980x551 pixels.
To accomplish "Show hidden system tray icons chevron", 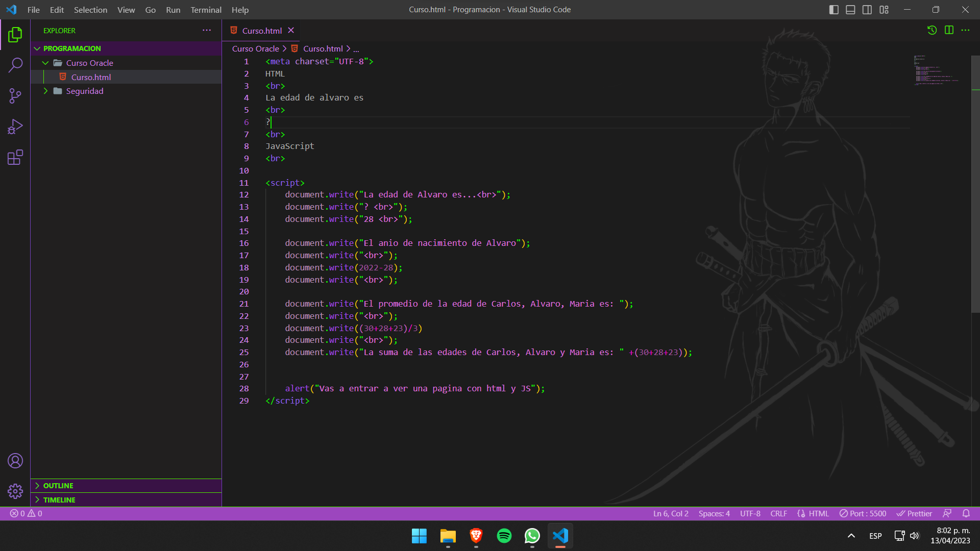I will tap(851, 536).
